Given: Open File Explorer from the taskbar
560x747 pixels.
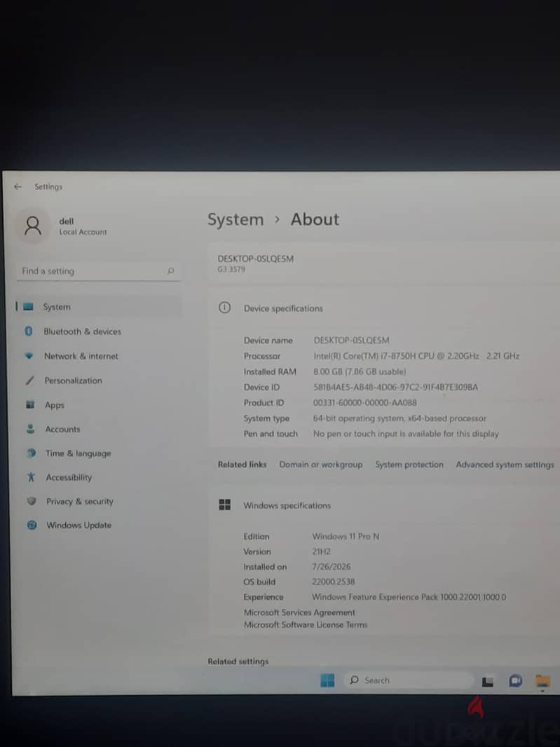Looking at the screenshot, I should [x=542, y=681].
